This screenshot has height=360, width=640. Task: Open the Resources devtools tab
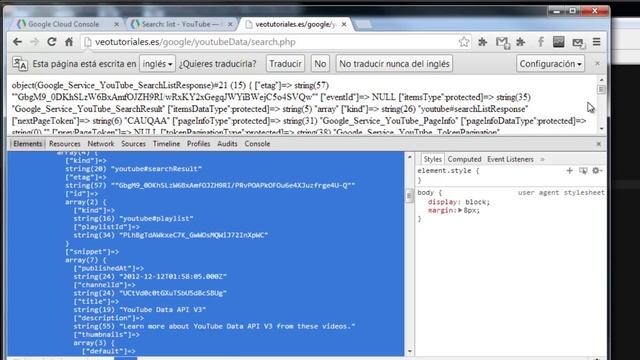[x=64, y=144]
